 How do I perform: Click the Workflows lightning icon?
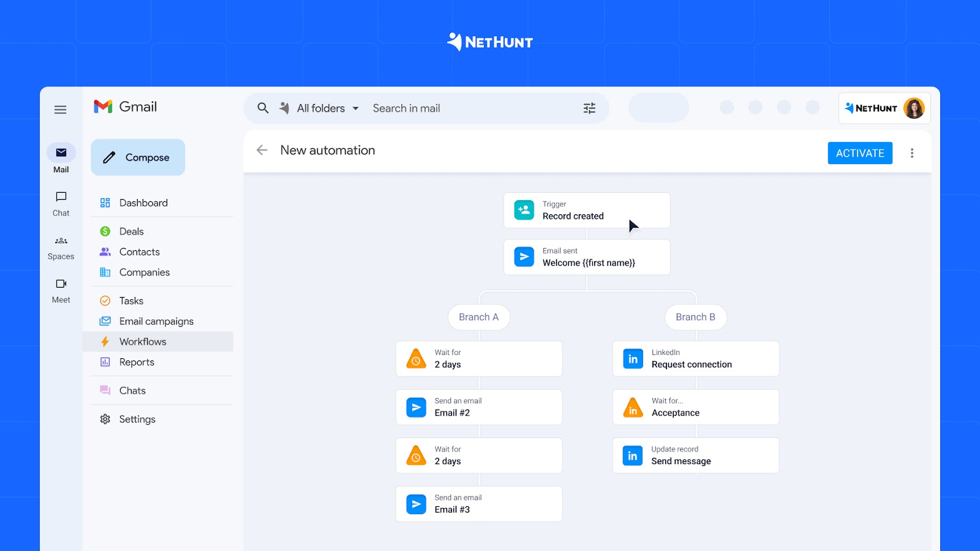coord(105,342)
